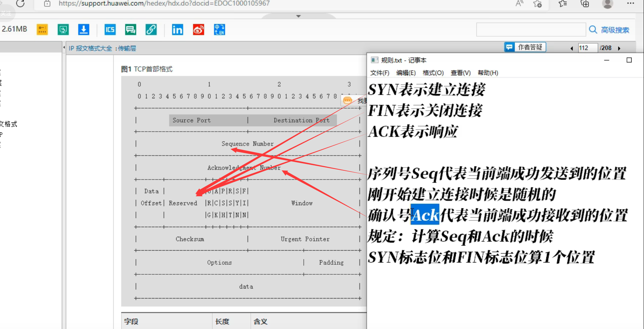Go to previous page arrow
The width and height of the screenshot is (644, 329).
tap(572, 48)
